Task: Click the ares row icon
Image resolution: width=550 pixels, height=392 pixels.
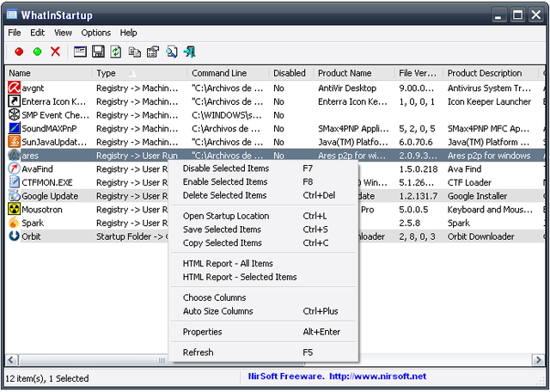Action: 14,155
